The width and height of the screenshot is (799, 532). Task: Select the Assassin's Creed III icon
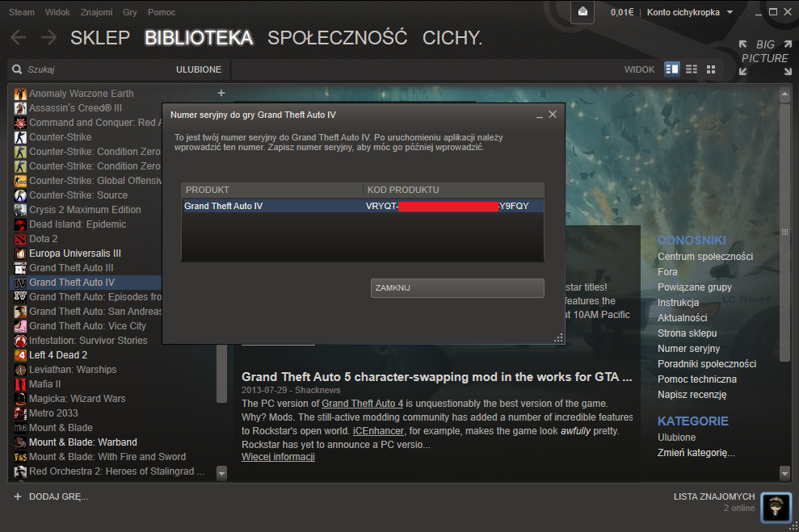[20, 108]
